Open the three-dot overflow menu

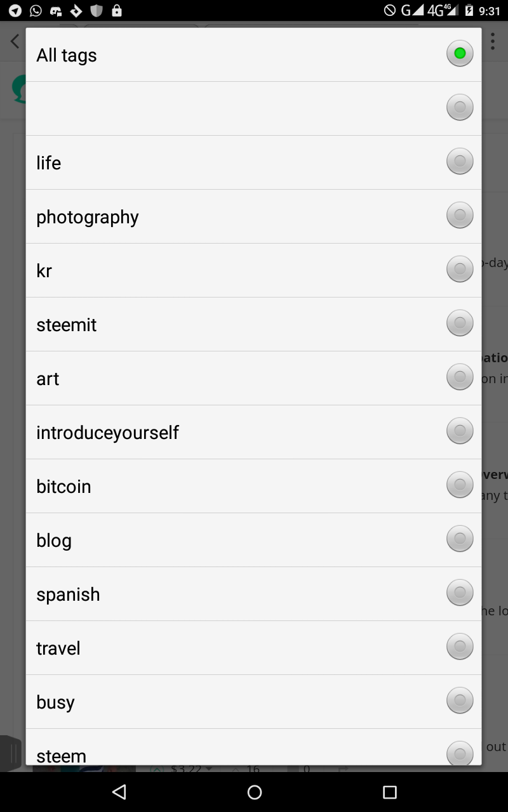(493, 41)
